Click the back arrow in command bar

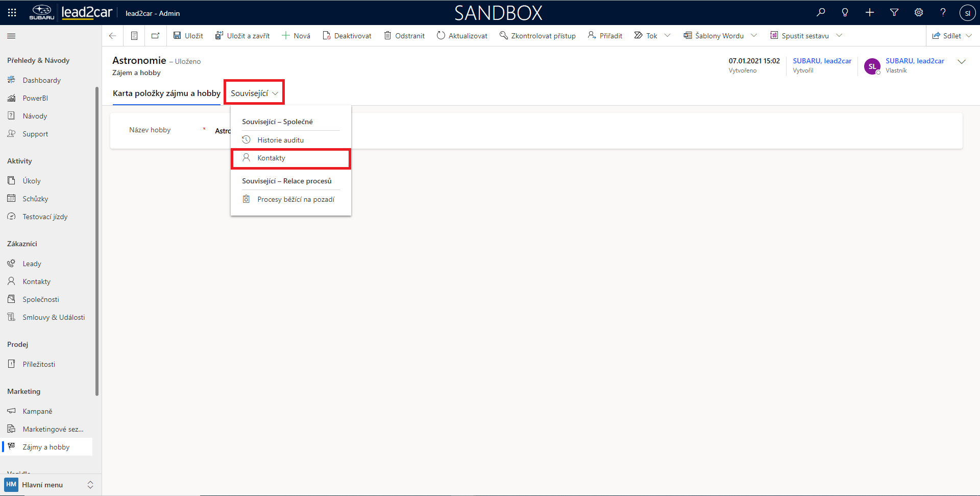113,36
